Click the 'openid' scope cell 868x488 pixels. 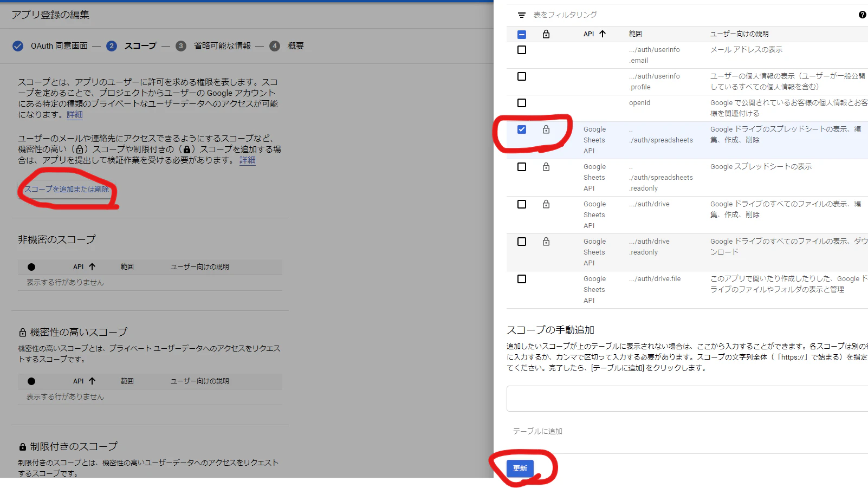pos(639,103)
